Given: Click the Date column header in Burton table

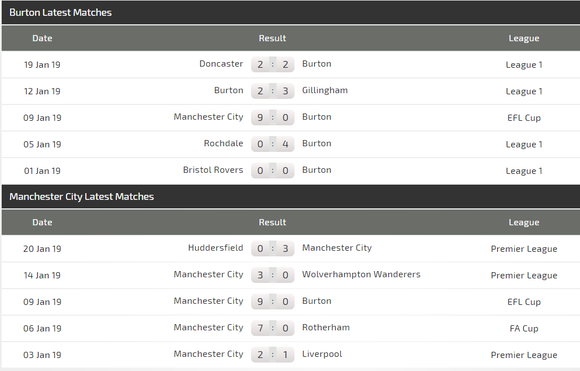Looking at the screenshot, I should [42, 38].
